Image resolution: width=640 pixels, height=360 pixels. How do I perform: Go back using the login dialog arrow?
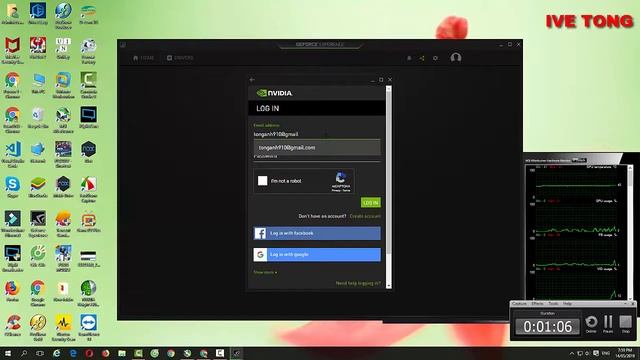coord(252,80)
